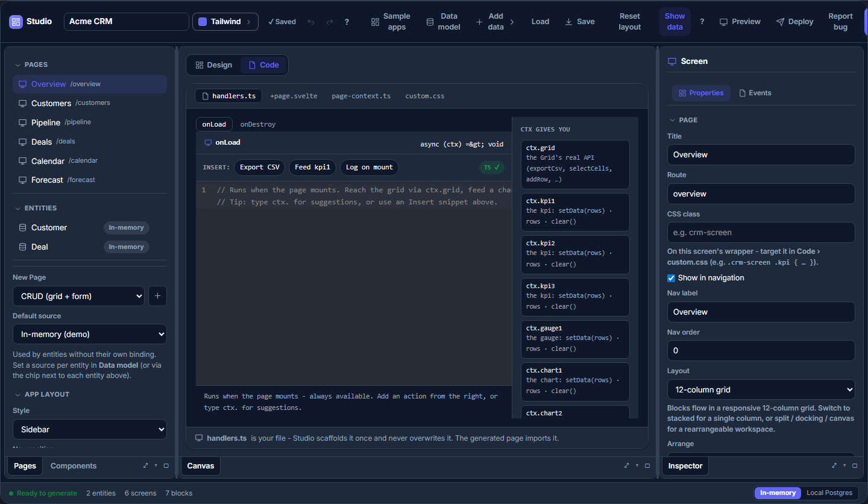Screen dimensions: 868x504
Task: Open help question mark next to redo
Action: [347, 22]
